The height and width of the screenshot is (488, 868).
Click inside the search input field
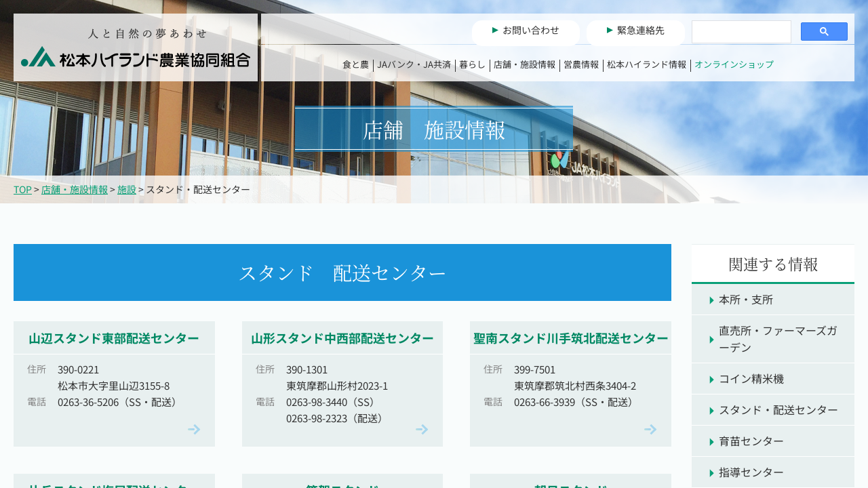coord(741,31)
